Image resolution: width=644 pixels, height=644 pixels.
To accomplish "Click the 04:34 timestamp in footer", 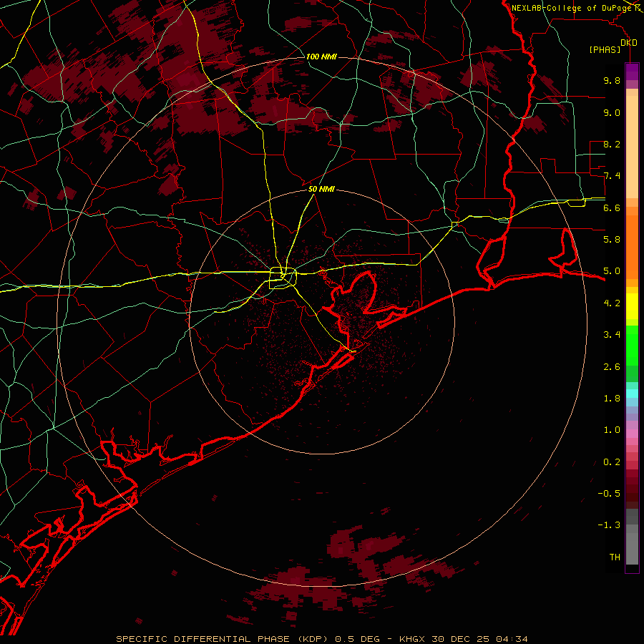I will coord(512,639).
